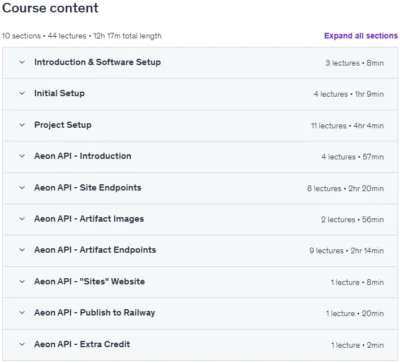The image size is (400, 363).
Task: Expand all sections via the purple link
Action: tap(361, 36)
